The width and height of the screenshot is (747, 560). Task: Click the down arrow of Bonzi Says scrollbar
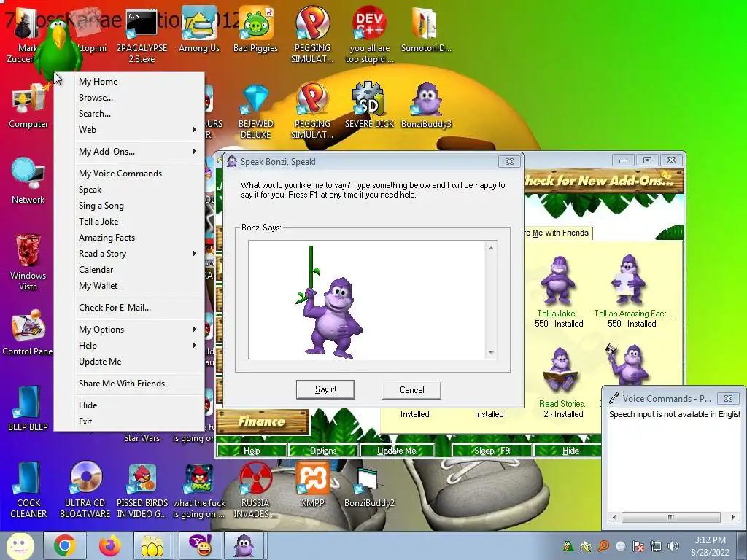pos(491,353)
